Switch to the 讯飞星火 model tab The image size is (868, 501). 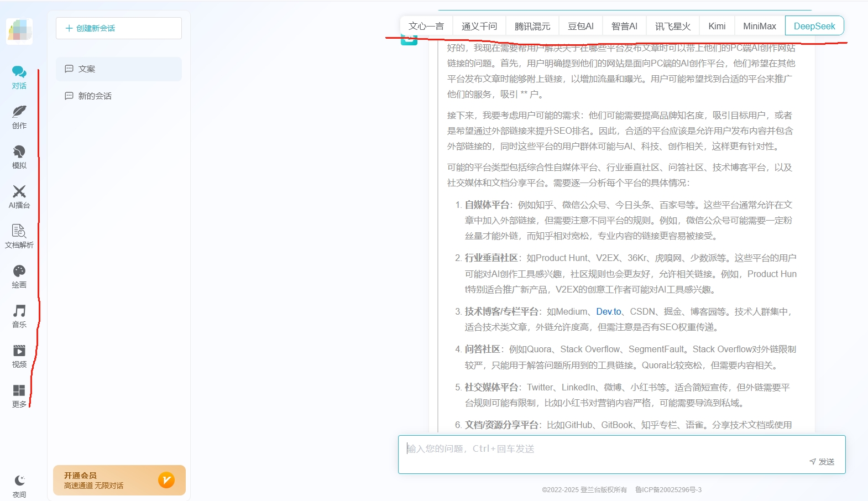coord(673,26)
